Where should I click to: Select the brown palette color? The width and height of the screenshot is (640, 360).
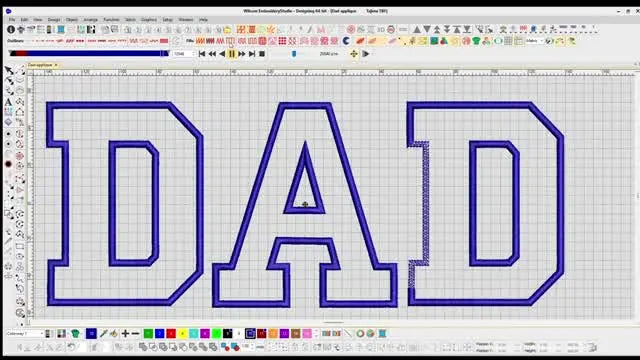(x=296, y=333)
